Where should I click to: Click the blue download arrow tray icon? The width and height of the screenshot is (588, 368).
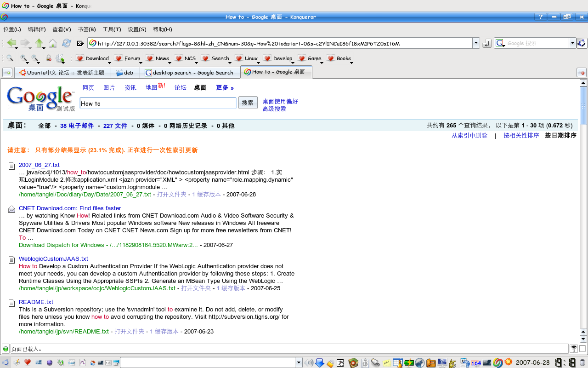[x=319, y=362]
